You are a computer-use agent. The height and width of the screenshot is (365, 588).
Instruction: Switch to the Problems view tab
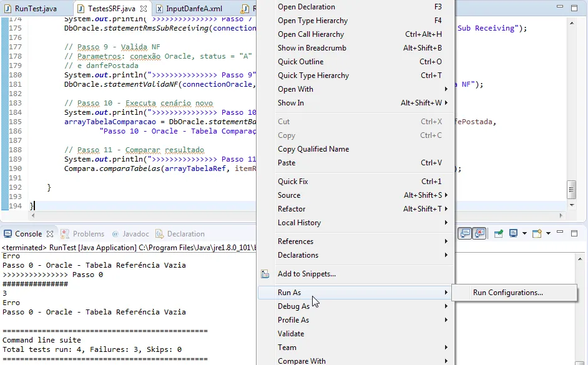[88, 234]
